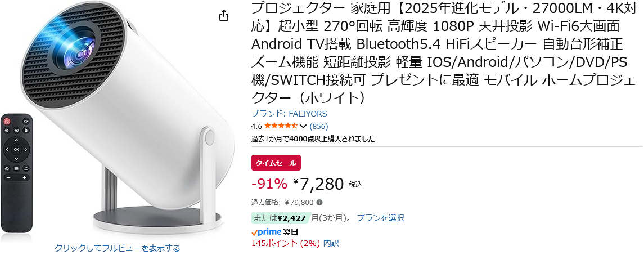Click the info icon beside 過去価格 ¥79,800

319,203
